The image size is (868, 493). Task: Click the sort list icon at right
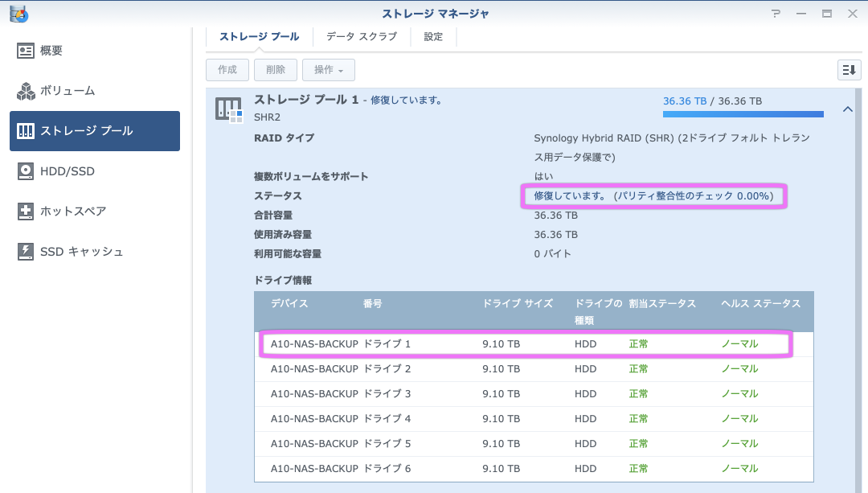[849, 70]
